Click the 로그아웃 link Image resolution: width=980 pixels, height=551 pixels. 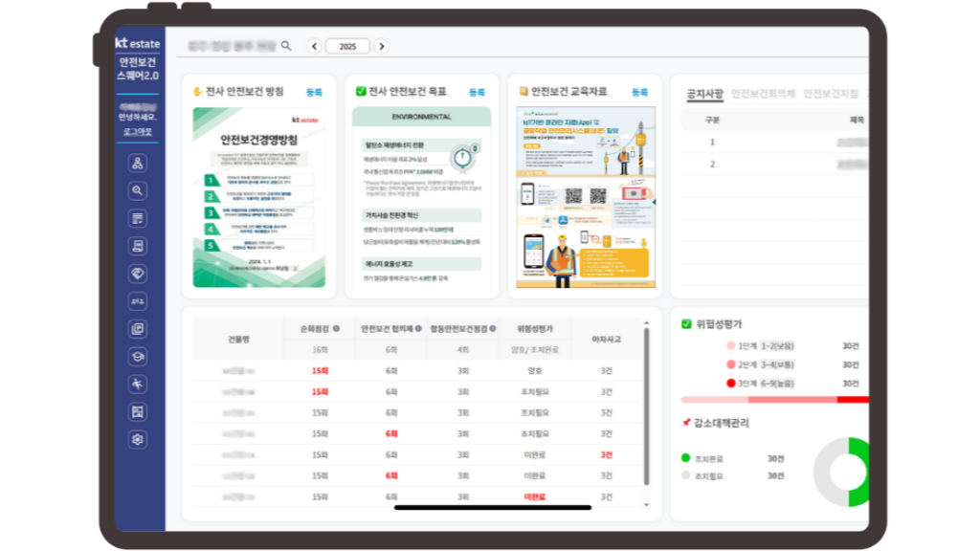coord(138,132)
